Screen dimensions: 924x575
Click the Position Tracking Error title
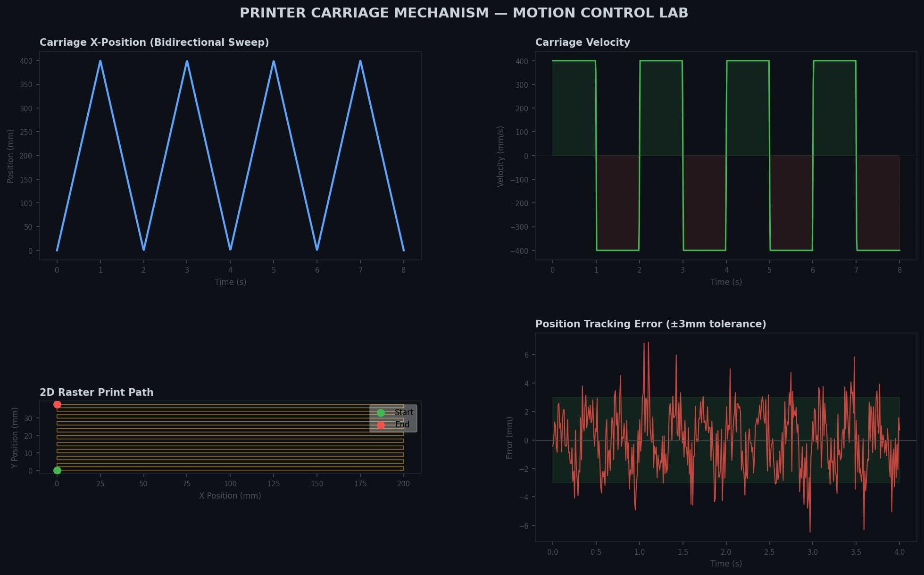(x=650, y=324)
